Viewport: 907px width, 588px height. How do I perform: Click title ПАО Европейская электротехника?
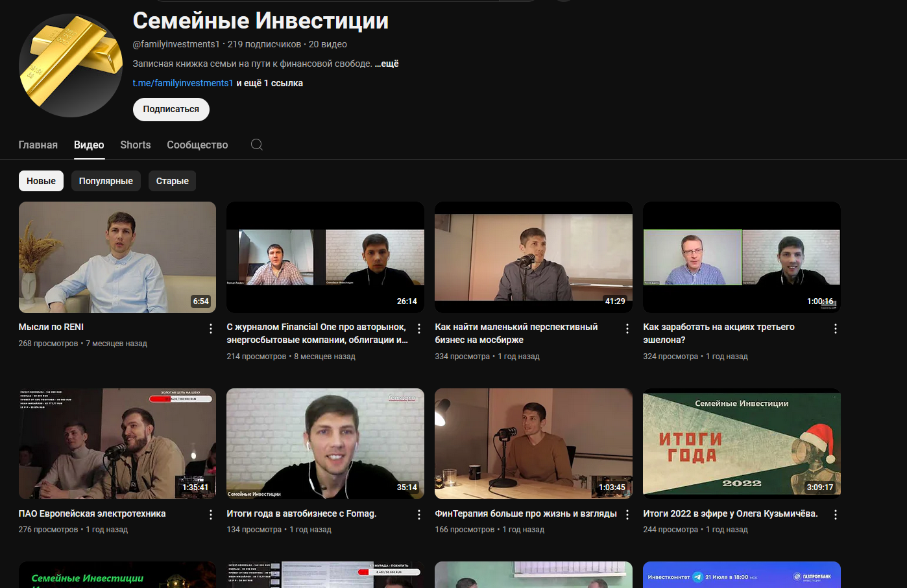(x=92, y=513)
